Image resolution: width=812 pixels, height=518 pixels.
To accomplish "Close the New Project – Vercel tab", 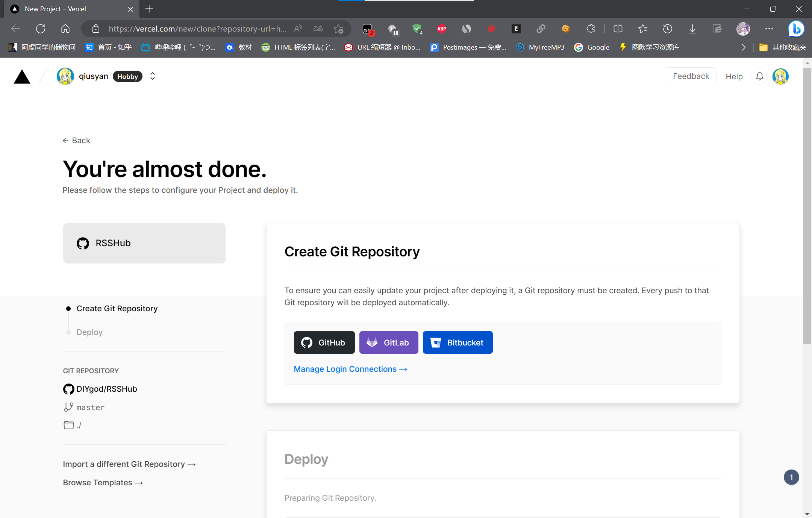I will tap(130, 9).
